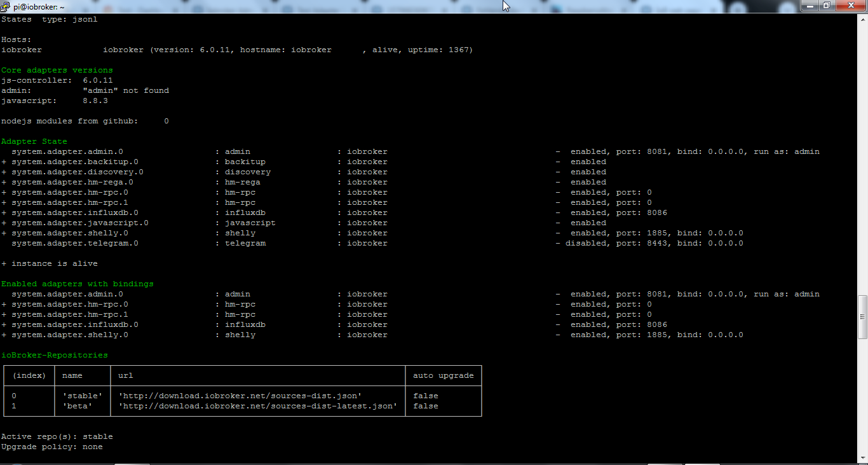Click the '+ instance is alive' legend line
The image size is (868, 465).
(50, 263)
